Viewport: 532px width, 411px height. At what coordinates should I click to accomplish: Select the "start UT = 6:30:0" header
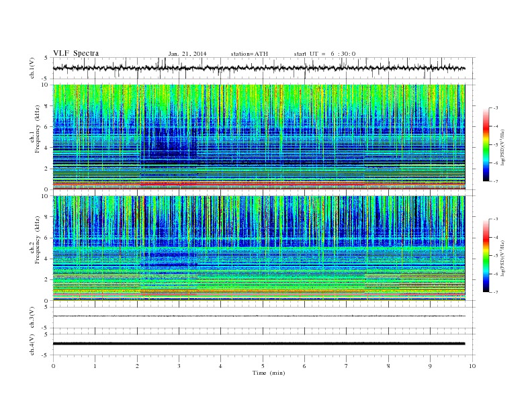click(324, 54)
